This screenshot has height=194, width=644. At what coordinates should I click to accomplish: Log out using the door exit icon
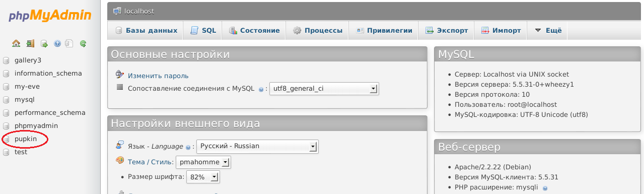point(30,44)
